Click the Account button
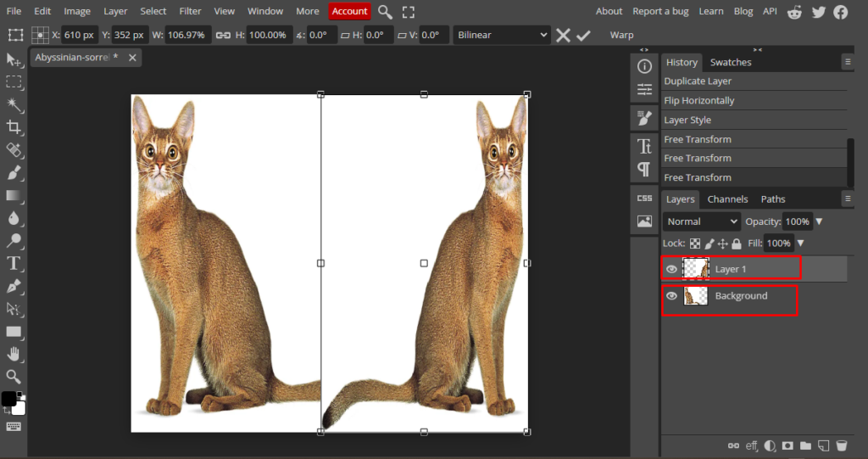This screenshot has width=868, height=459. (349, 11)
